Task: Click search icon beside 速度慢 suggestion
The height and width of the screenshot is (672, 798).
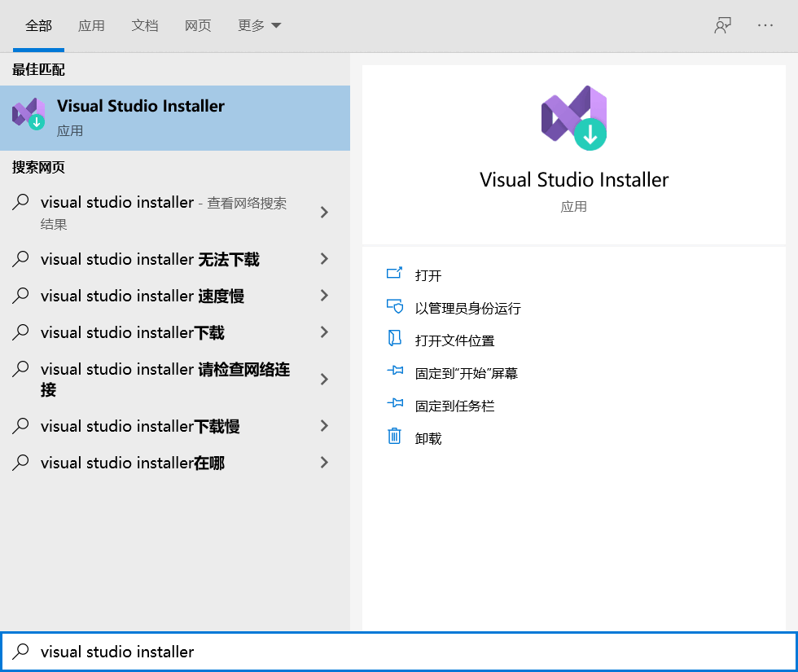Action: (20, 295)
